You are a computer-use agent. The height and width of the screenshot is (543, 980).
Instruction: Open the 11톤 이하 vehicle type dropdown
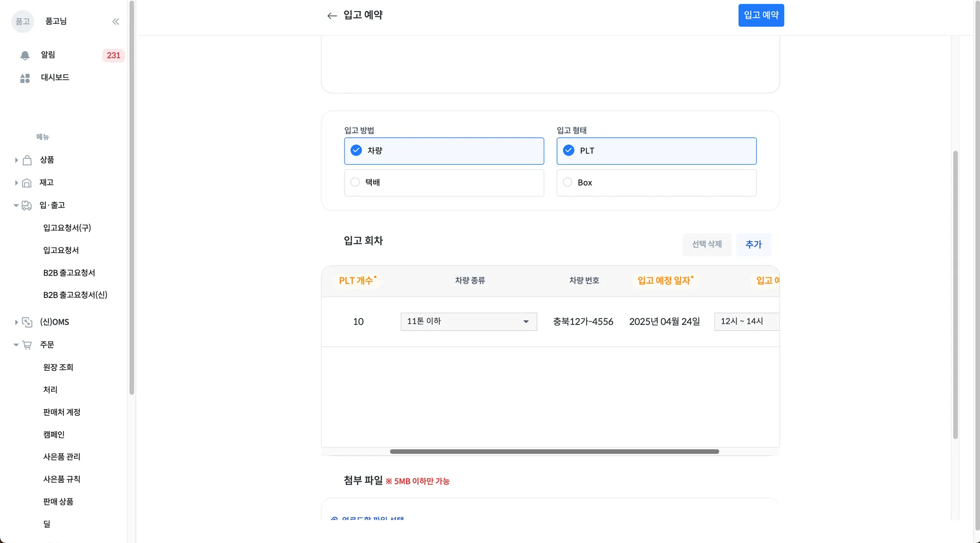[x=468, y=321]
